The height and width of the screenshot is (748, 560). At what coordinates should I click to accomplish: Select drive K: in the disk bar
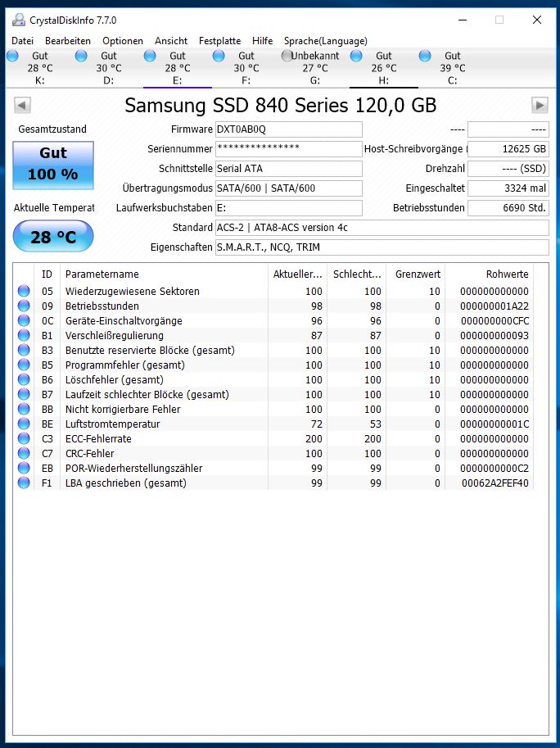point(40,68)
